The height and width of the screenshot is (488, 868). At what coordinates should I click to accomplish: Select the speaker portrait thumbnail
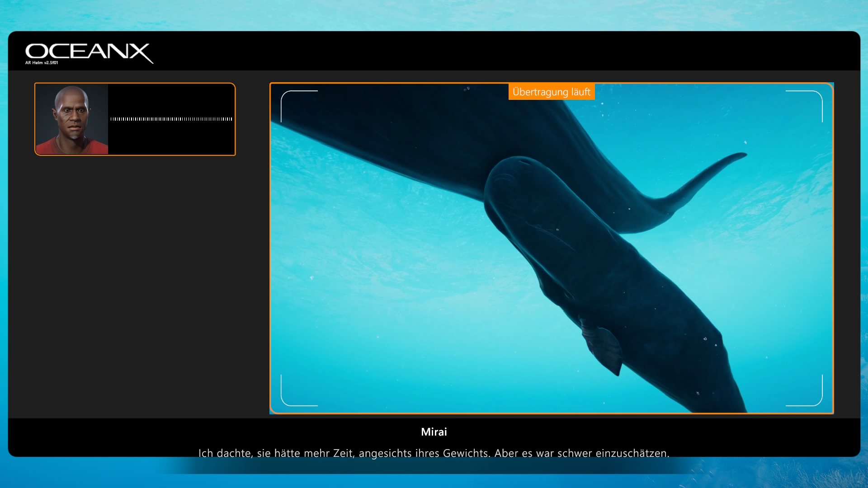[72, 119]
